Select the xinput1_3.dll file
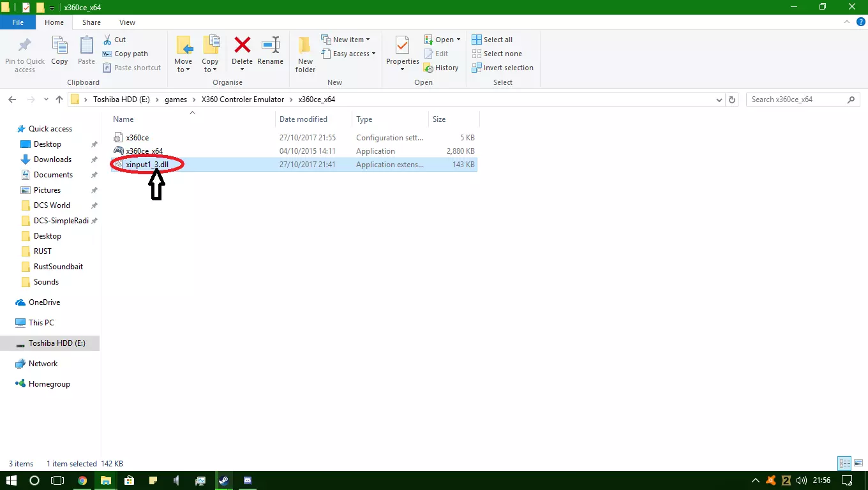This screenshot has width=868, height=490. click(x=294, y=165)
